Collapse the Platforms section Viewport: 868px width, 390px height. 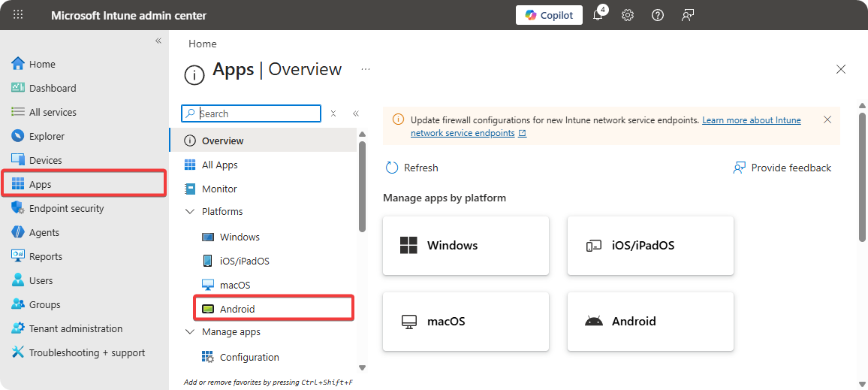click(x=190, y=212)
